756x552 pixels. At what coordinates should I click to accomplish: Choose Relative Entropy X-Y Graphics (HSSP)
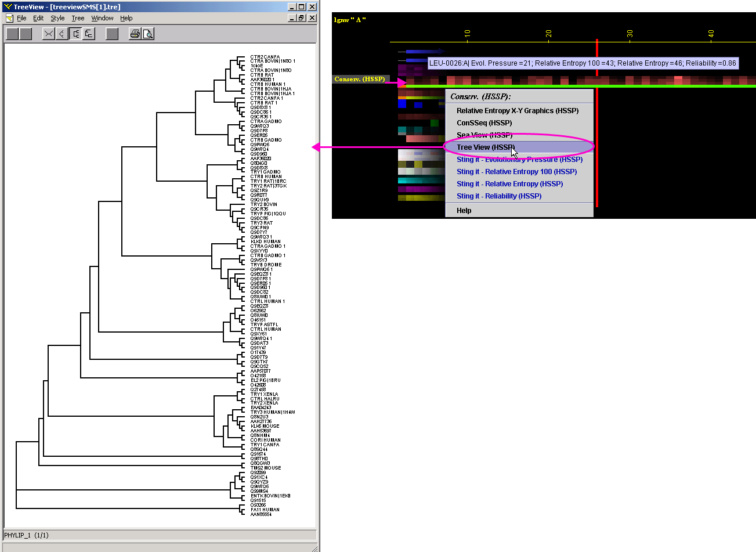click(x=517, y=111)
